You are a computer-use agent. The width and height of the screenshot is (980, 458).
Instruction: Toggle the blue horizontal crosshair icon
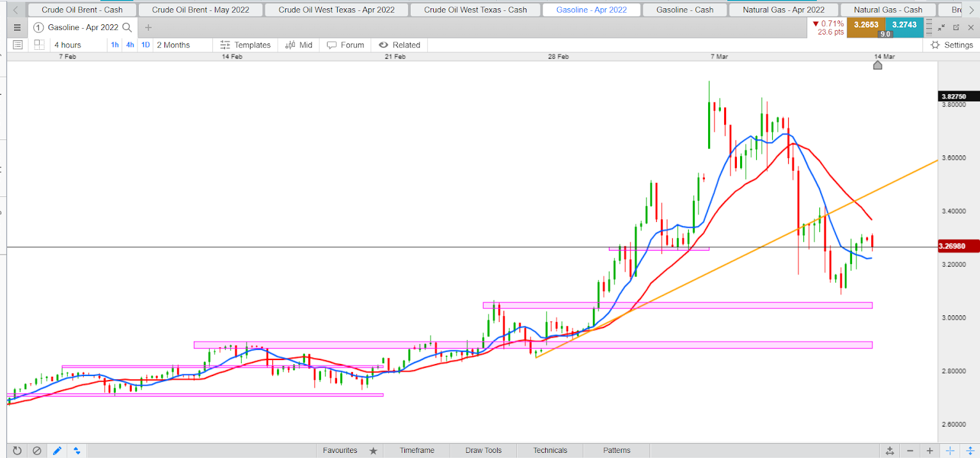click(950, 450)
